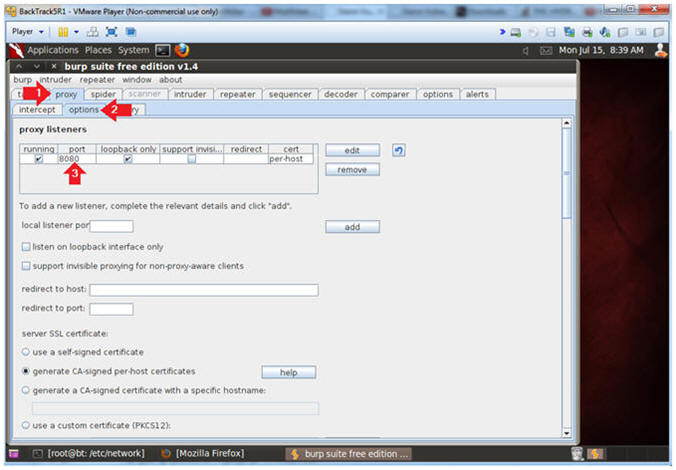The width and height of the screenshot is (676, 470).
Task: Click the floppy device icon in VMware toolbar
Action: 551,32
